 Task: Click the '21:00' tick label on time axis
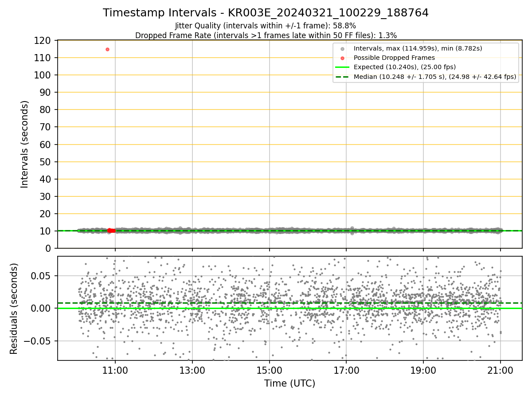pyautogui.click(x=501, y=371)
